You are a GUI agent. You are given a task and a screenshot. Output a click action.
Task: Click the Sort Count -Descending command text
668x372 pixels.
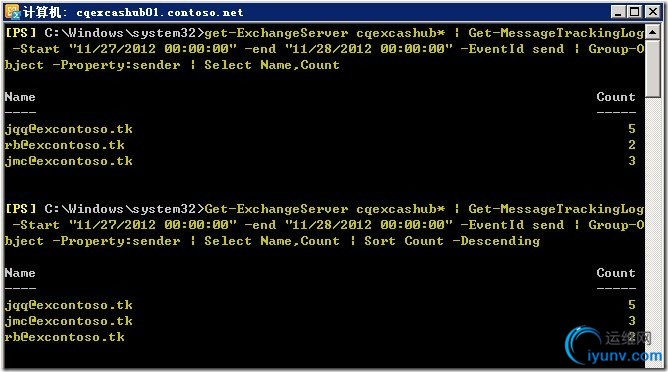point(452,241)
